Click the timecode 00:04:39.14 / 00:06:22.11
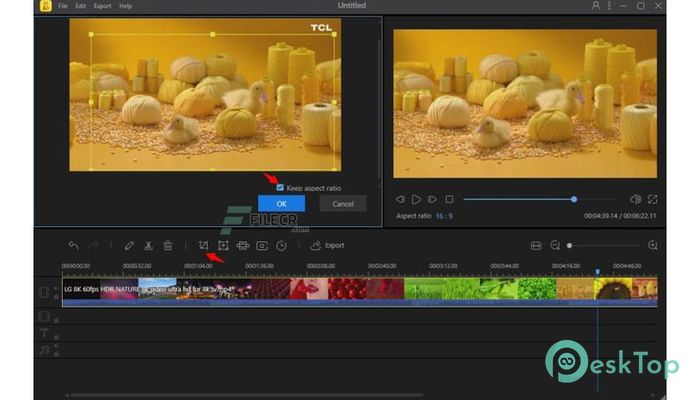Image resolution: width=700 pixels, height=400 pixels. pos(620,216)
